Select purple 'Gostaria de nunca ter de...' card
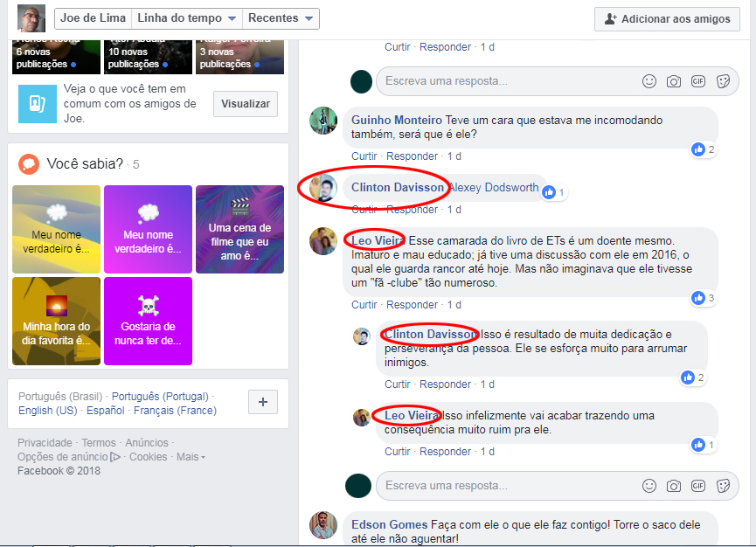Viewport: 756px width, 547px height. 148,321
